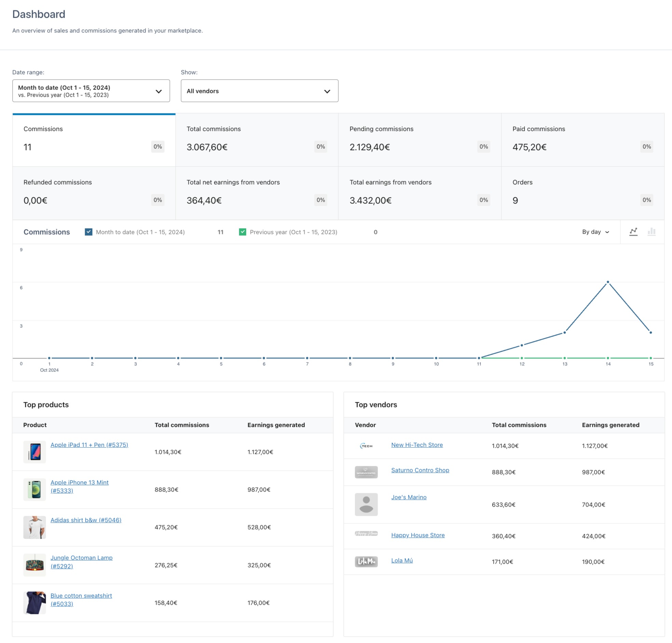Click the Apple iPad 11 product thumbnail

pos(35,452)
